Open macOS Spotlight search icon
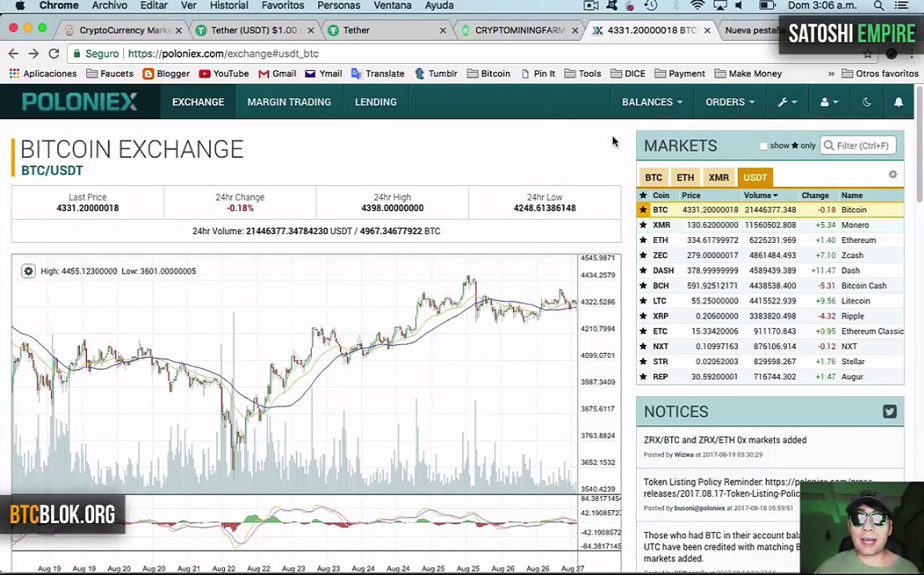Screen dimensions: 924x575 pos(879,6)
